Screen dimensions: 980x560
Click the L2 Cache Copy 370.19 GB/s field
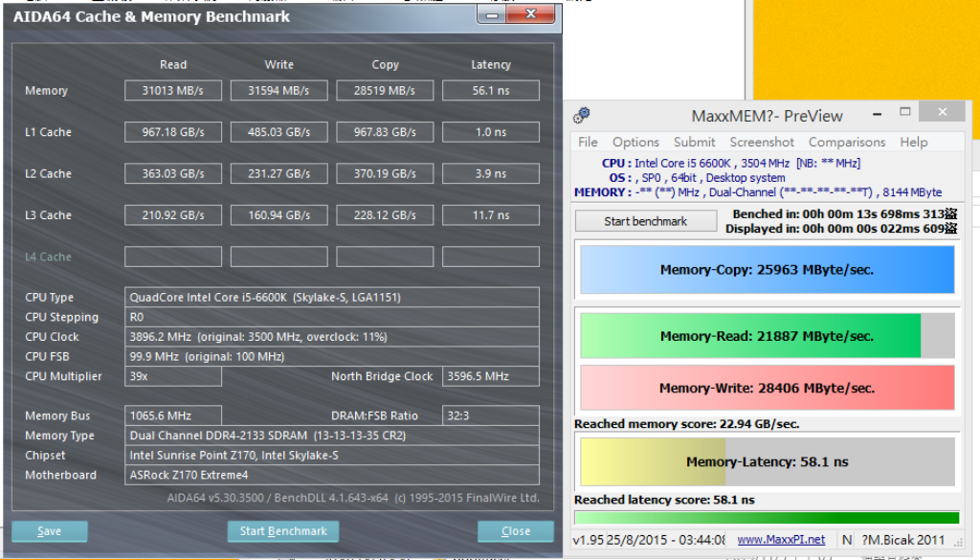click(x=385, y=174)
